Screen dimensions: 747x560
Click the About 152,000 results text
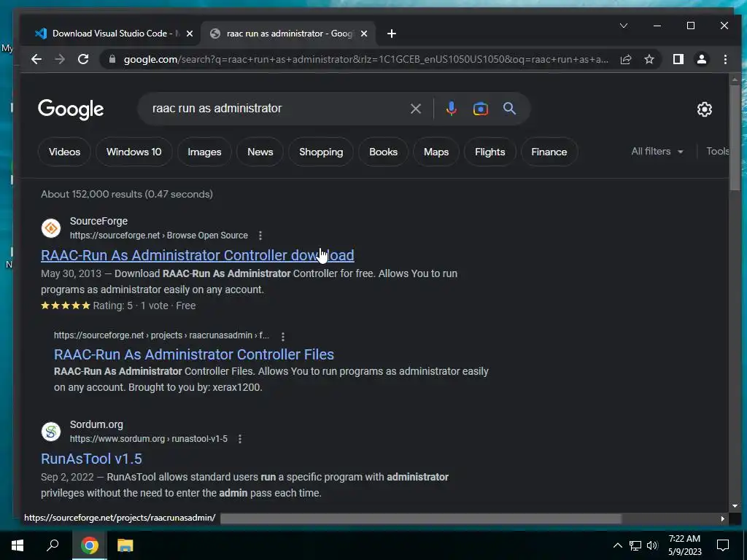[127, 194]
